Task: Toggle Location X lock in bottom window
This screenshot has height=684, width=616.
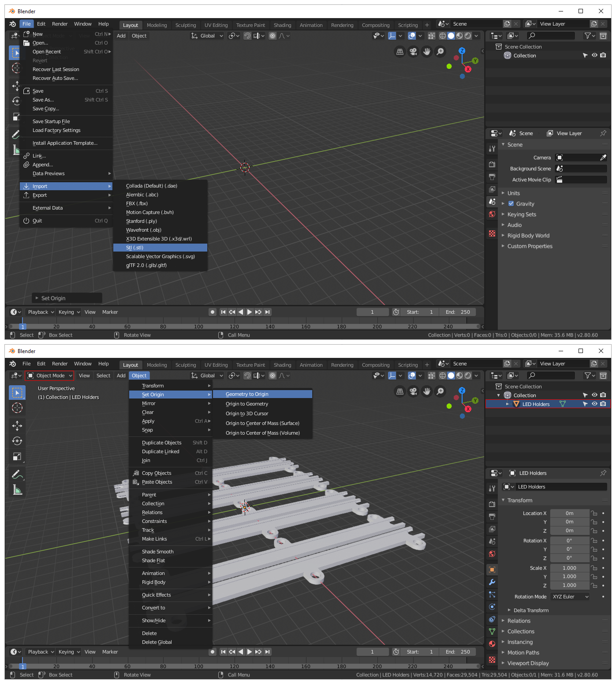Action: (594, 513)
